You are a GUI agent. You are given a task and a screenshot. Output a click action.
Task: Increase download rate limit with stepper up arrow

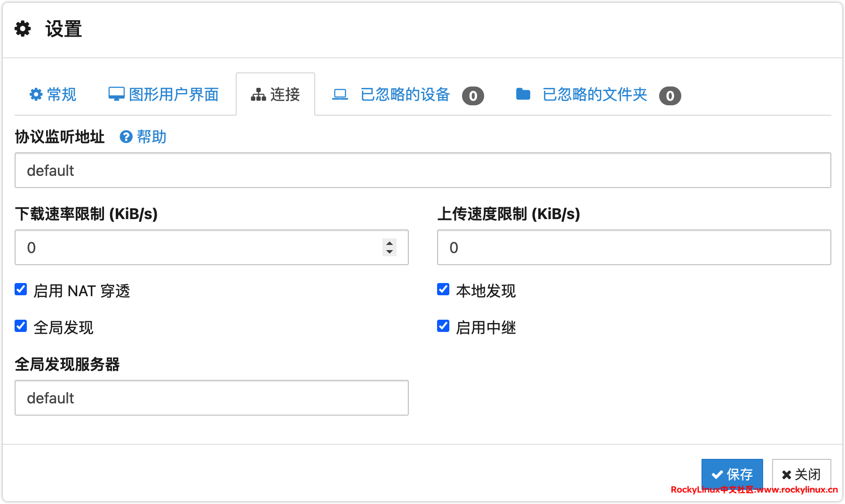390,243
